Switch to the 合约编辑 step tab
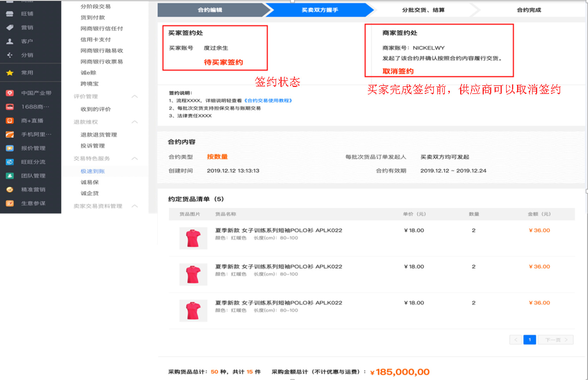 tap(210, 10)
